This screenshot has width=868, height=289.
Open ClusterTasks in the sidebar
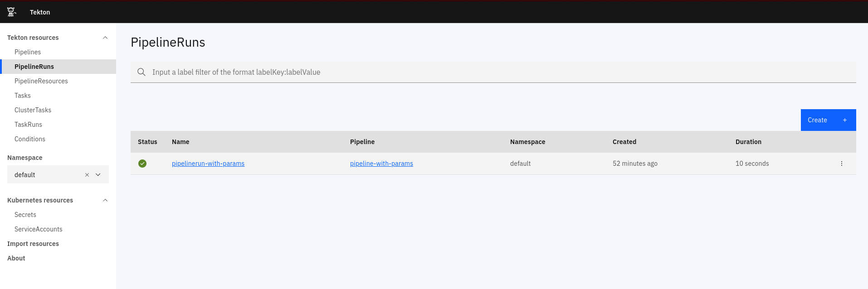(x=33, y=110)
